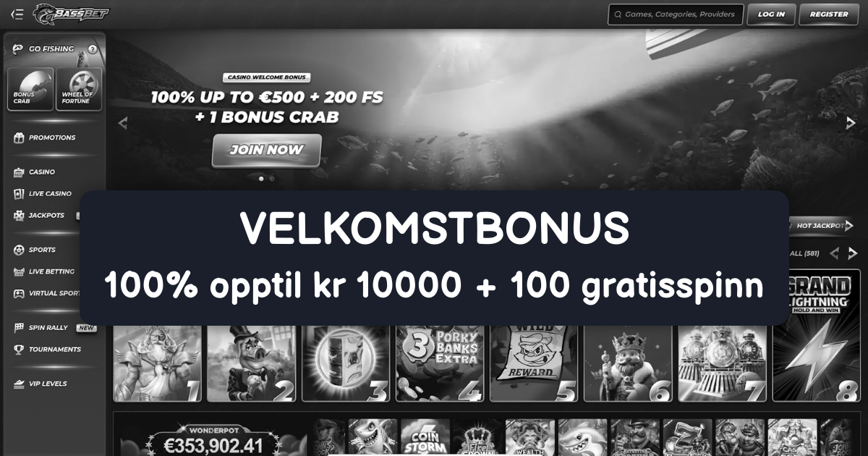Click the Log In button
The width and height of the screenshot is (868, 456).
771,14
